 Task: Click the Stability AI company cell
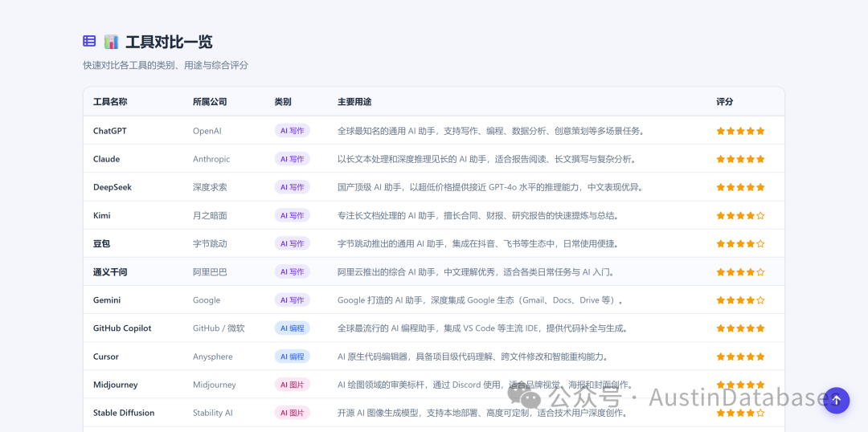coord(213,413)
